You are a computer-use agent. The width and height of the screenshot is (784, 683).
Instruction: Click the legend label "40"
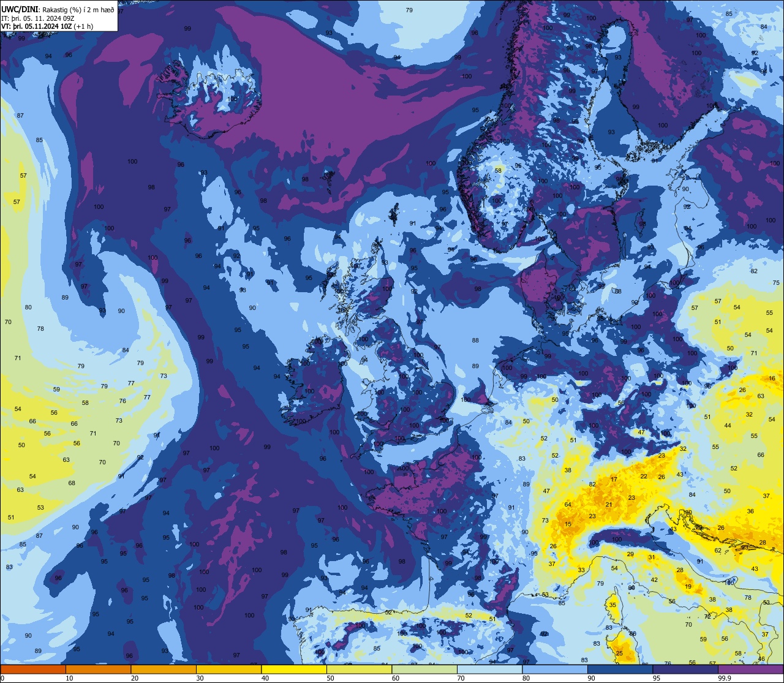(265, 678)
